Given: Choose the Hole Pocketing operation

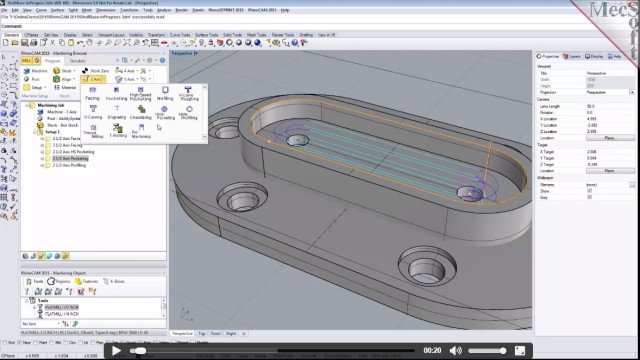Looking at the screenshot, I should tap(164, 113).
